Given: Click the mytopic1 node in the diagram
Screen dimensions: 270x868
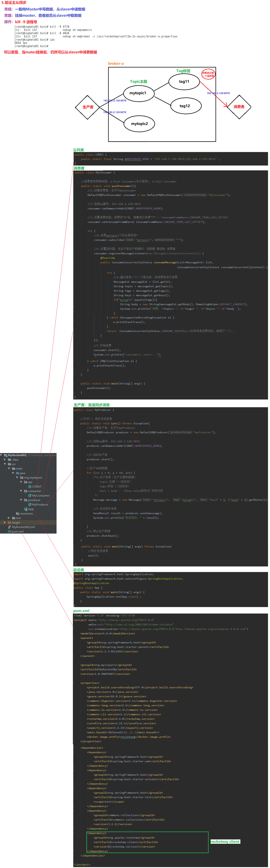Looking at the screenshot, I should pyautogui.click(x=138, y=93).
